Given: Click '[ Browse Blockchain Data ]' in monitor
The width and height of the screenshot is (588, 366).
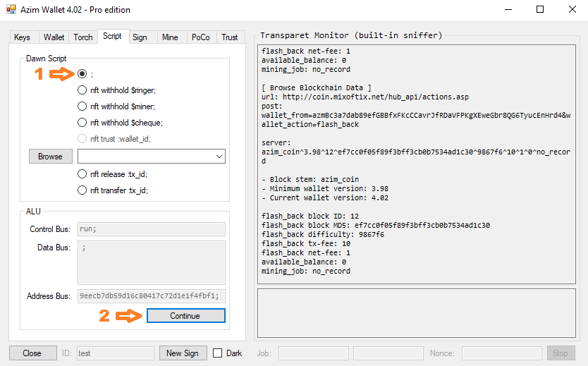Looking at the screenshot, I should pos(317,87).
